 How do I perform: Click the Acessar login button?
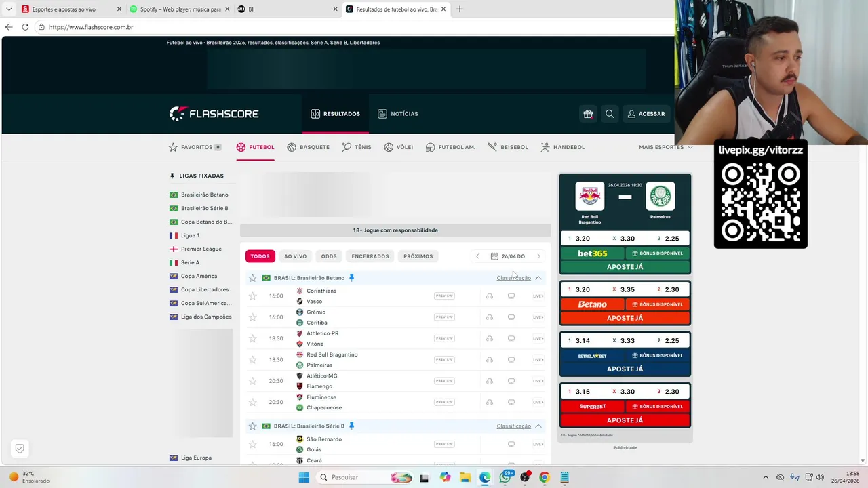point(646,114)
